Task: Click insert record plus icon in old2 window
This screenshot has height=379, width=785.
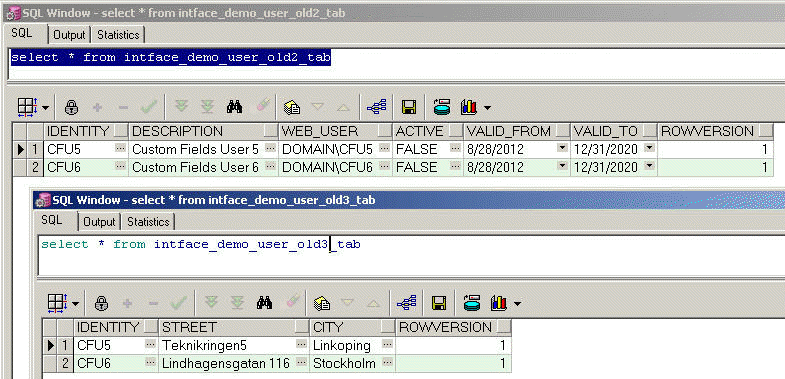Action: pos(98,107)
